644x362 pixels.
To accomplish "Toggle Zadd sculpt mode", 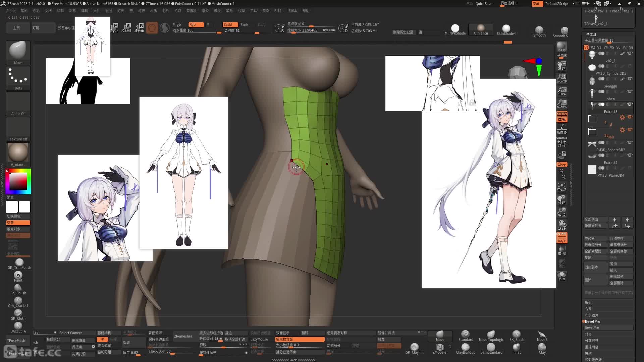I will (x=230, y=24).
